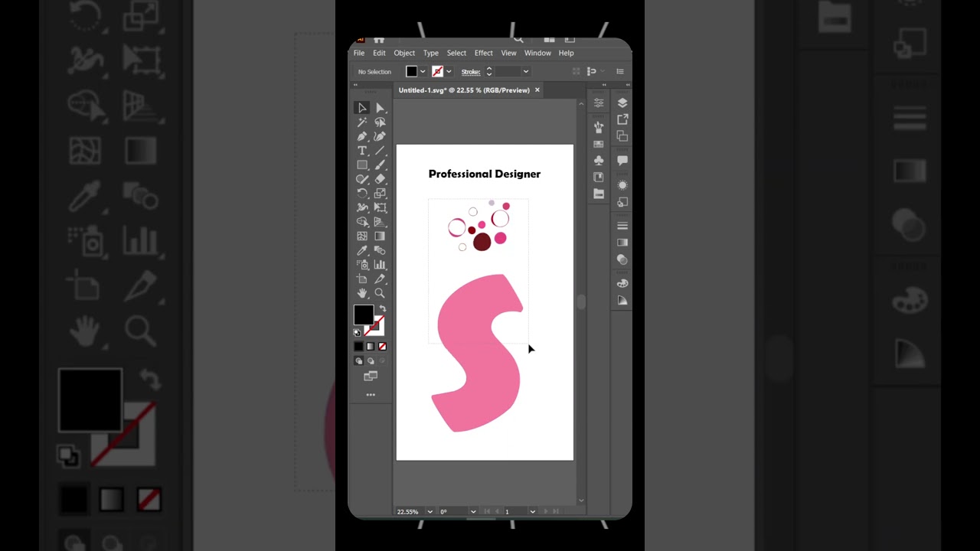Screen dimensions: 980x551
Task: Open the File menu
Action: (x=359, y=53)
